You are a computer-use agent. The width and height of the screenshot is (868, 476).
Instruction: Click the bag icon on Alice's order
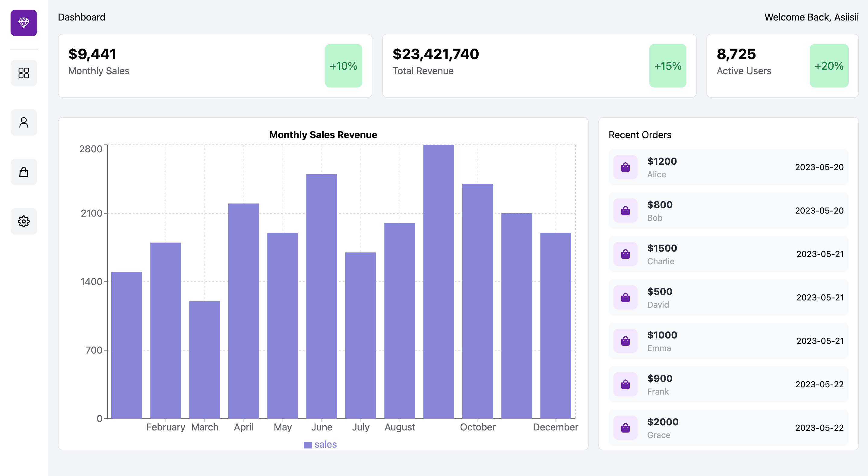pyautogui.click(x=626, y=167)
